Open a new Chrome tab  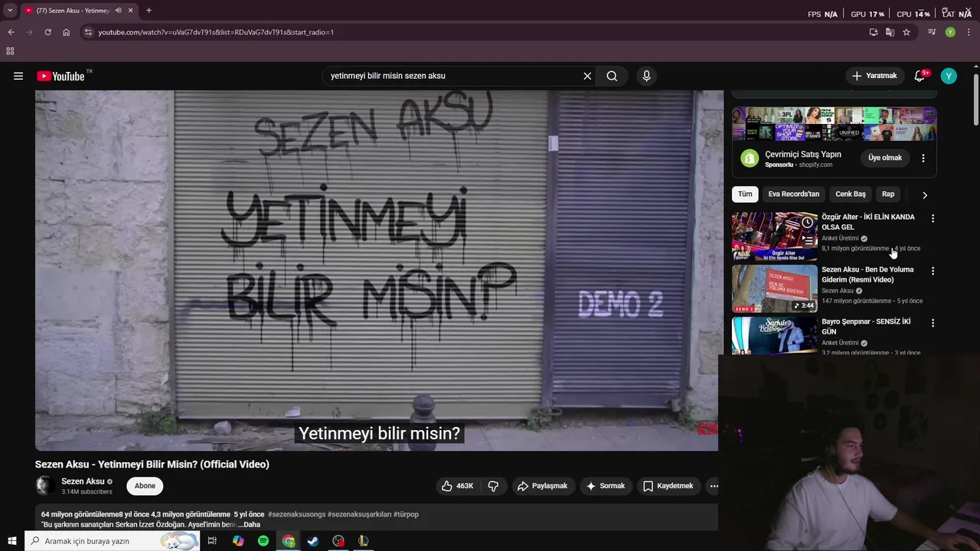pos(149,11)
